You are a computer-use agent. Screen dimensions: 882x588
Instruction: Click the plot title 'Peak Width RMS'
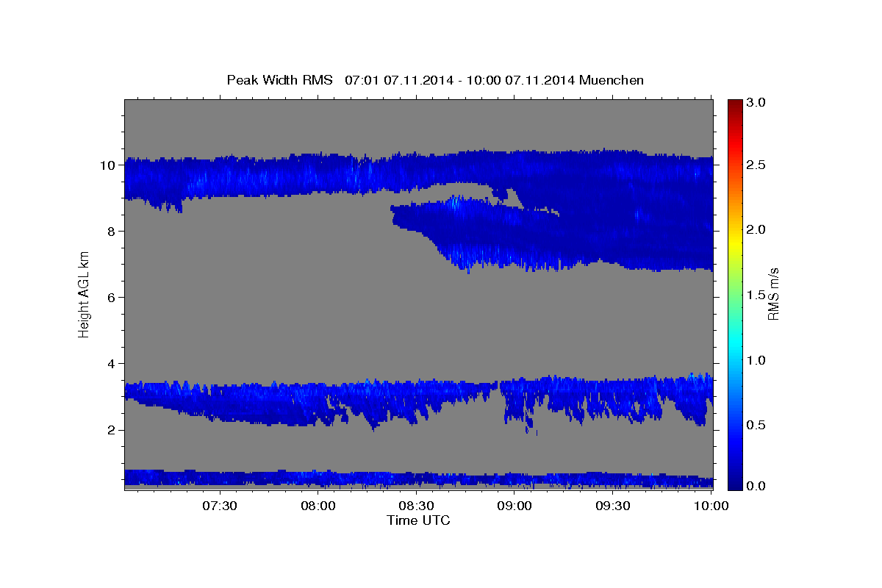(280, 80)
